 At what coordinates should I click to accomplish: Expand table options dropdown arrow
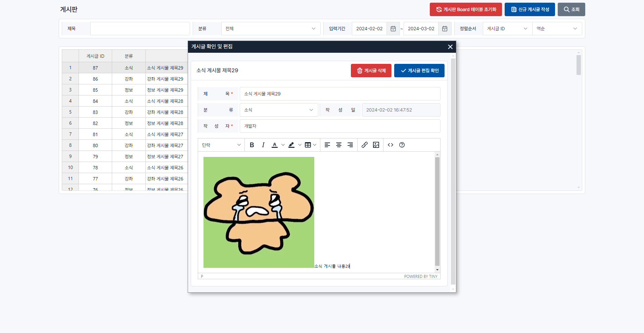(x=315, y=145)
